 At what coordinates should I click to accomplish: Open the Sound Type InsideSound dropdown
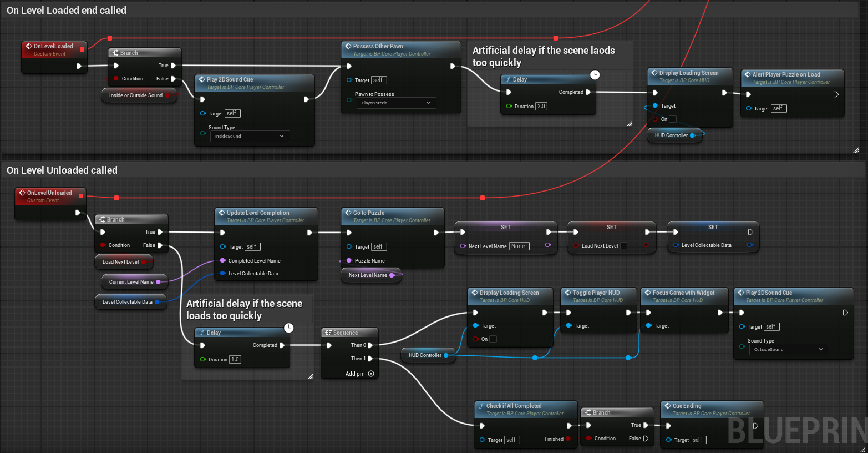(250, 136)
